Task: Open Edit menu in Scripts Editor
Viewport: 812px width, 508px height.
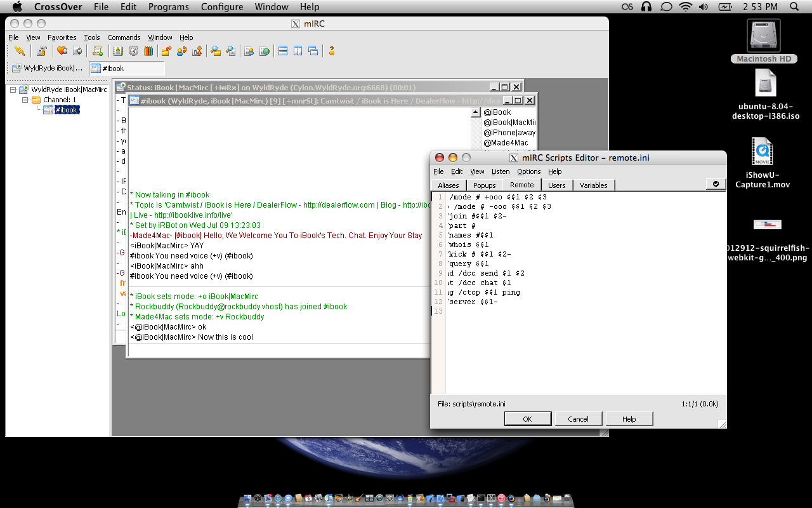Action: (457, 171)
